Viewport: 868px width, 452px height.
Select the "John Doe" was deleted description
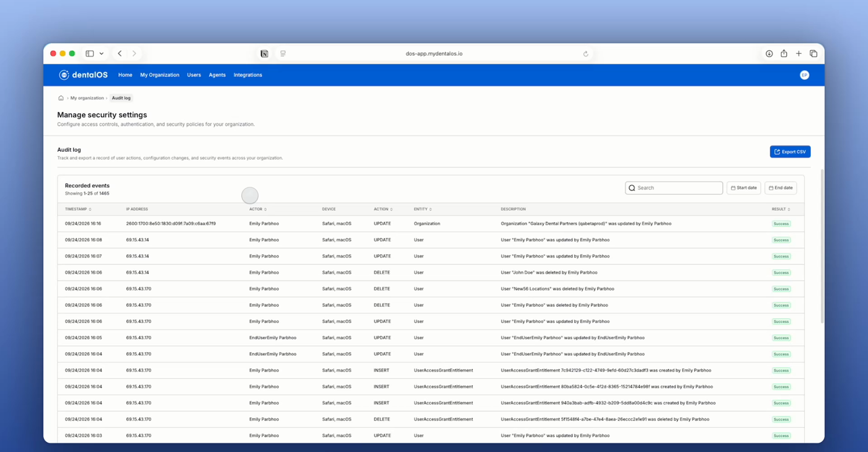(549, 273)
